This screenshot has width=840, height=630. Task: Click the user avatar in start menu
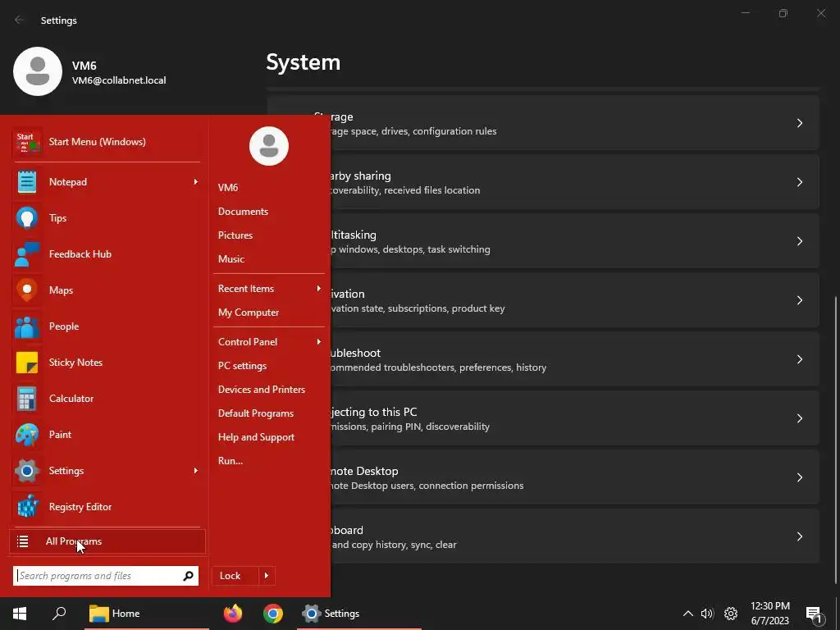click(x=269, y=146)
